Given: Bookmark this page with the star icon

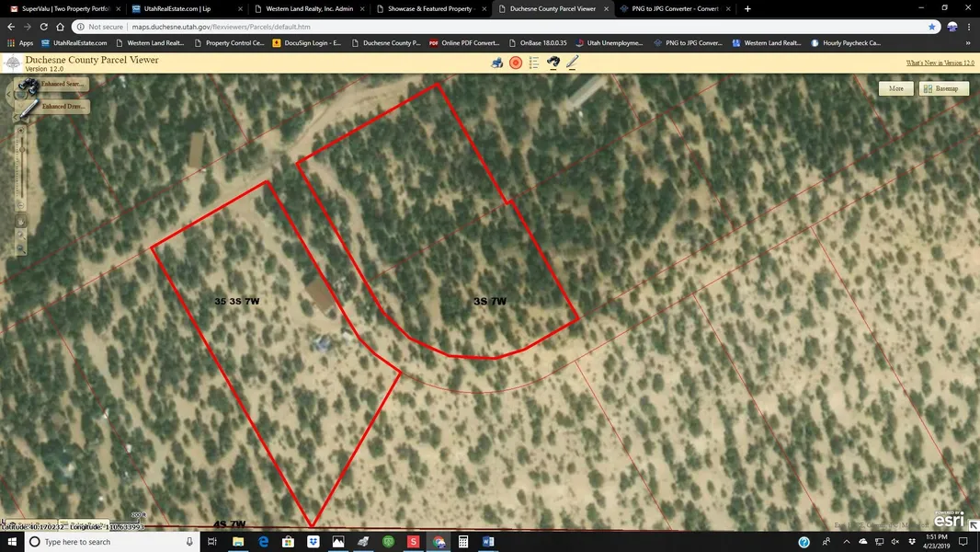Looking at the screenshot, I should 931,27.
